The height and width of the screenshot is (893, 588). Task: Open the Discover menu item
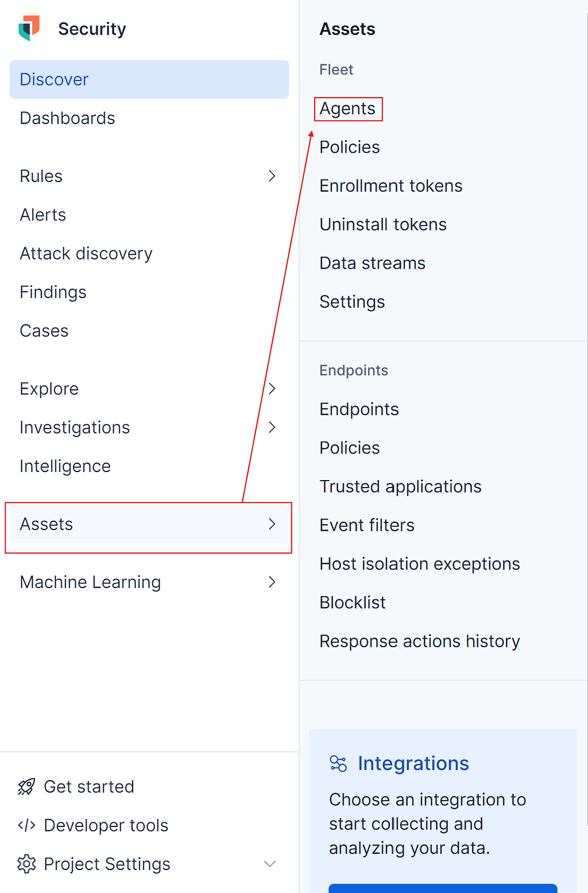55,79
